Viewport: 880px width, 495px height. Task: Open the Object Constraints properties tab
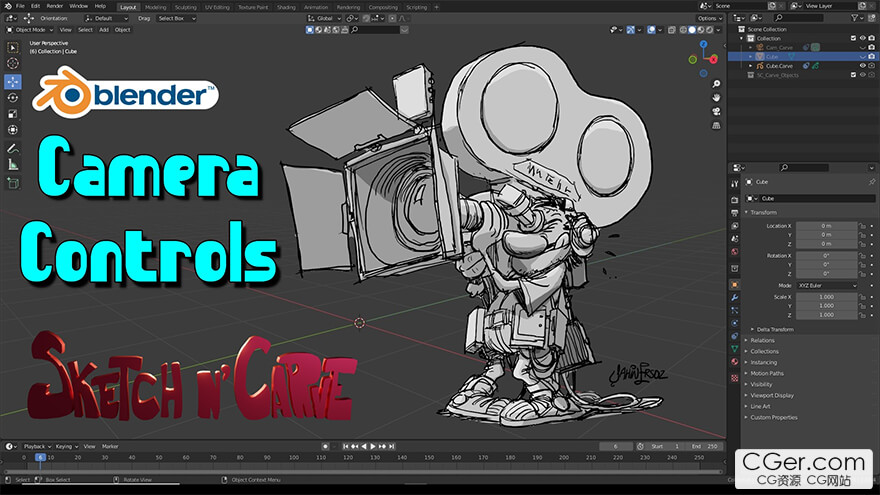pyautogui.click(x=735, y=336)
